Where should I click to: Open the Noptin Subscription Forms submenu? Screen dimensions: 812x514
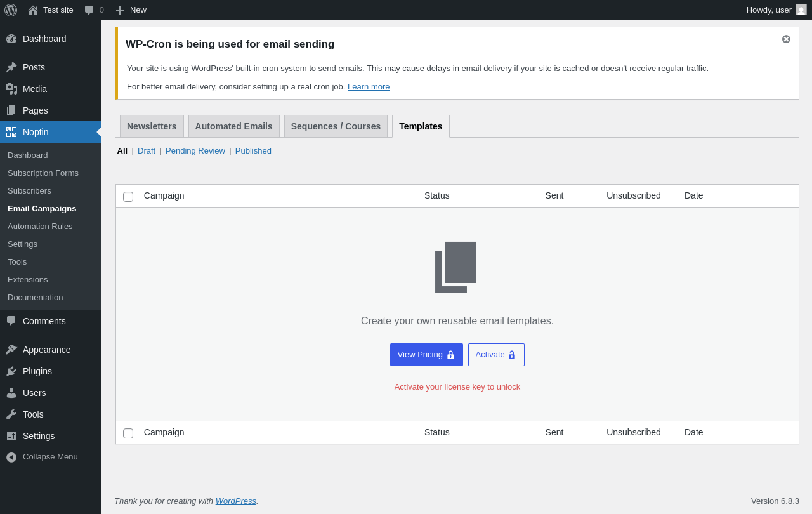(43, 173)
